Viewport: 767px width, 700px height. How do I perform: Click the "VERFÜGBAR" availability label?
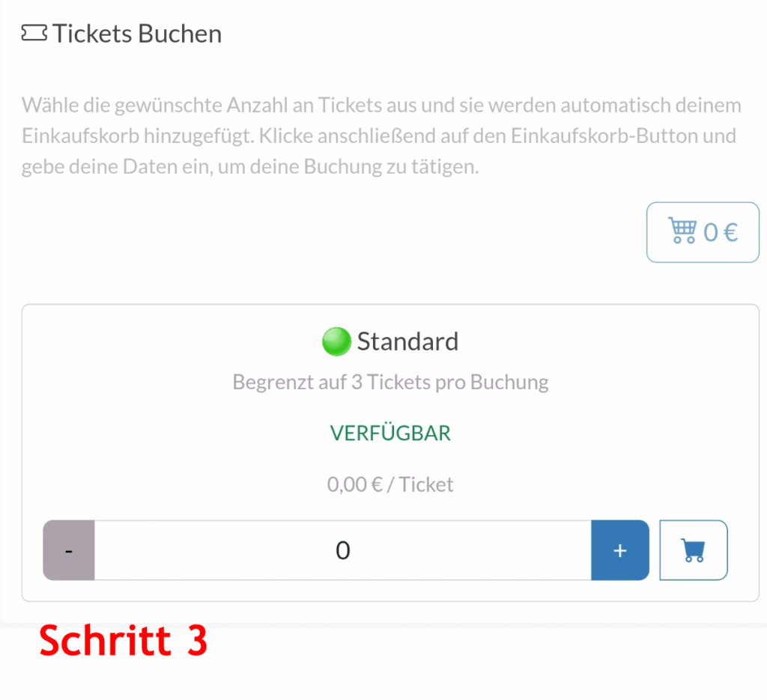click(390, 433)
